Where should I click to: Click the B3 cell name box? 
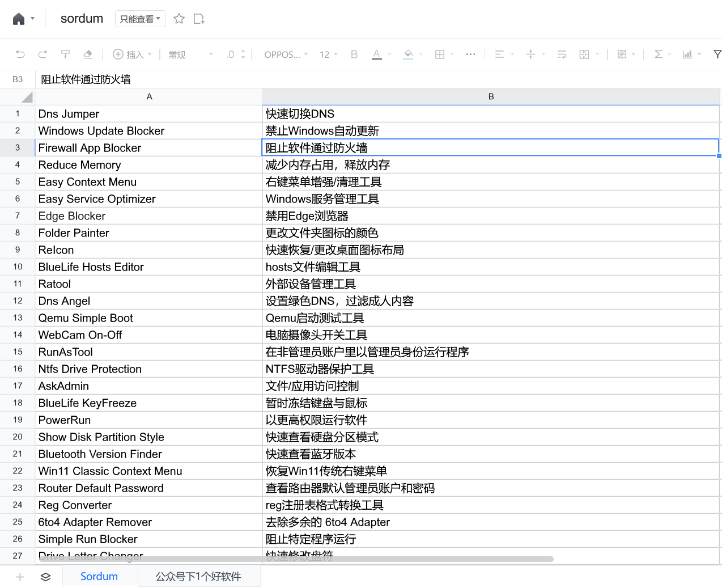(18, 79)
